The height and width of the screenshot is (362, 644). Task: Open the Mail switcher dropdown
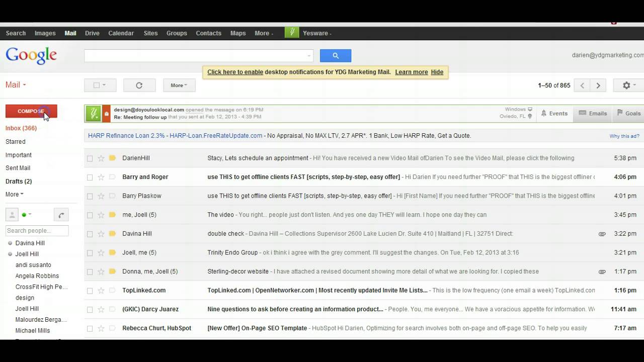16,85
